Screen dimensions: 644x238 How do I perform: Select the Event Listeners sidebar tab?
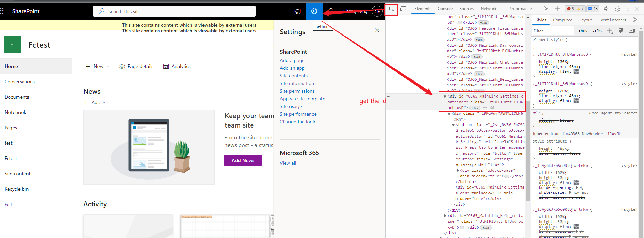tap(612, 20)
